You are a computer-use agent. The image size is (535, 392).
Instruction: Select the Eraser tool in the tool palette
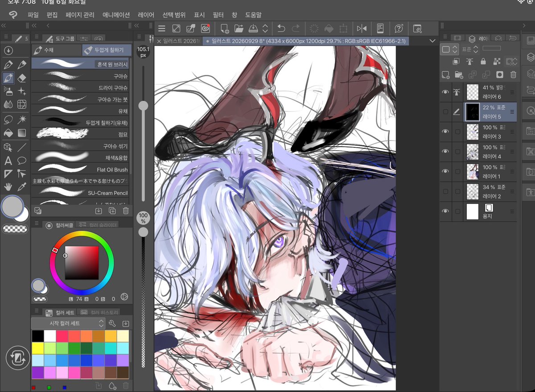(21, 78)
